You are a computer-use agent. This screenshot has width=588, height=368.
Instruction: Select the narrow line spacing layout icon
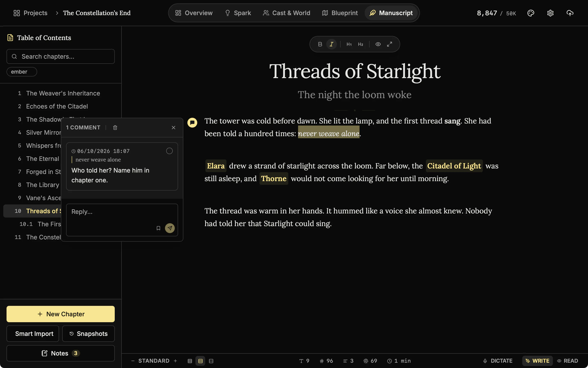tap(190, 361)
